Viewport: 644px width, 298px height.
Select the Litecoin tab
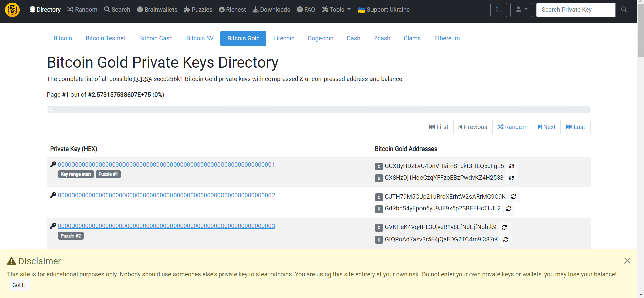click(x=284, y=38)
